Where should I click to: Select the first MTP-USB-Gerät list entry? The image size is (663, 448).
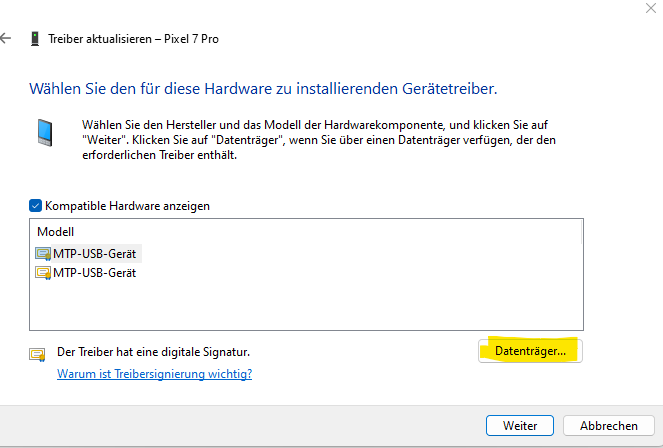click(x=95, y=254)
